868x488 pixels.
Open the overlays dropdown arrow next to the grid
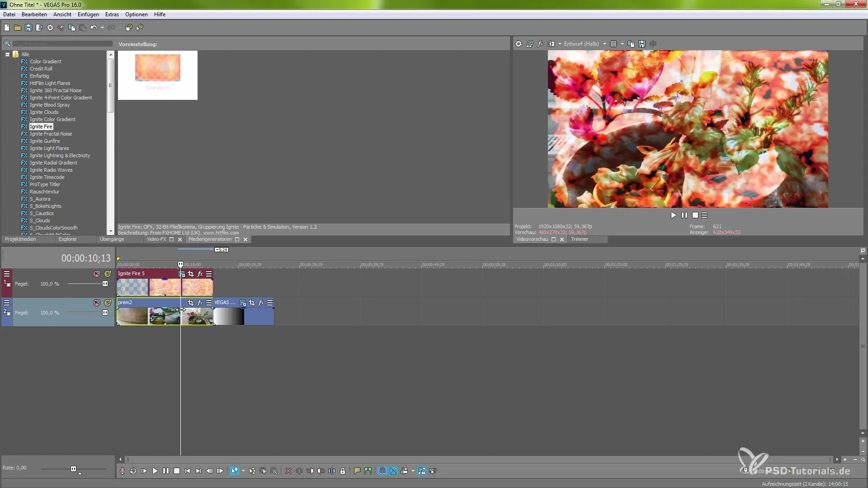pyautogui.click(x=623, y=44)
